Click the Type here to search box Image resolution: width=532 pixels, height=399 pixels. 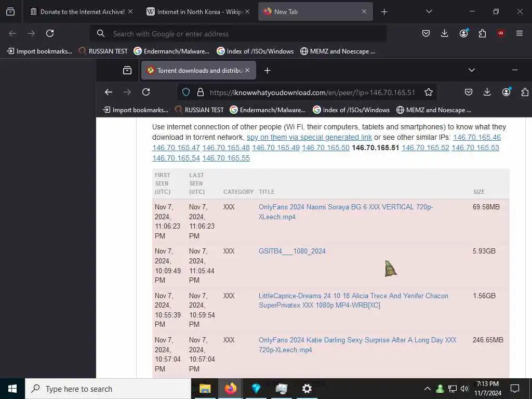pyautogui.click(x=108, y=389)
